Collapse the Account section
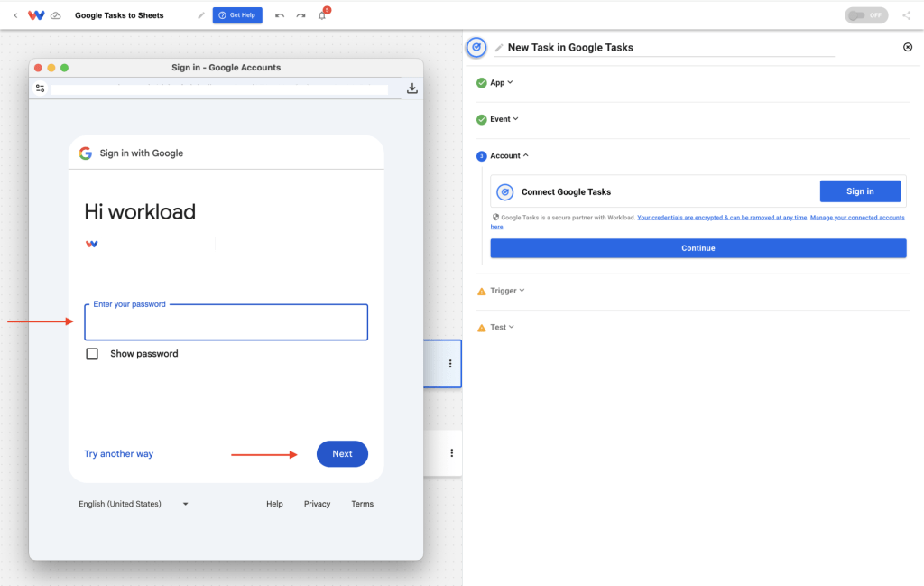The width and height of the screenshot is (924, 586). point(509,155)
